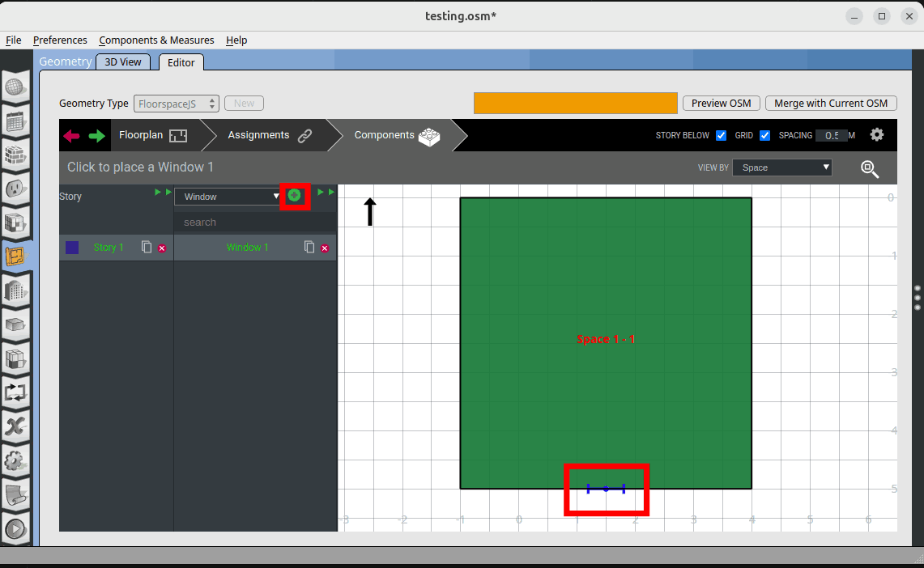The width and height of the screenshot is (924, 568).
Task: Open the editor settings gear
Action: (876, 135)
